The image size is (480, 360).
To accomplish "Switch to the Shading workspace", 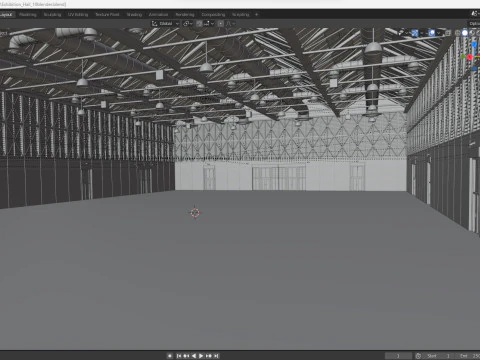I will tap(134, 15).
